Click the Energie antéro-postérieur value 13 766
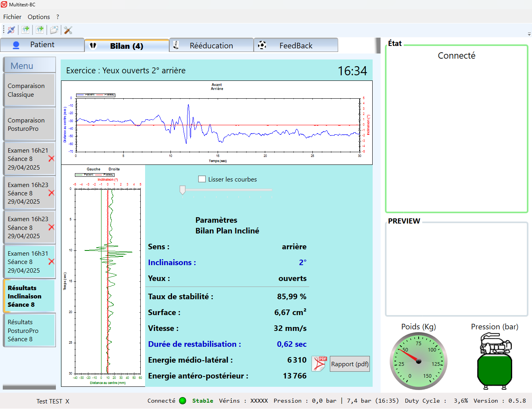 [x=295, y=376]
